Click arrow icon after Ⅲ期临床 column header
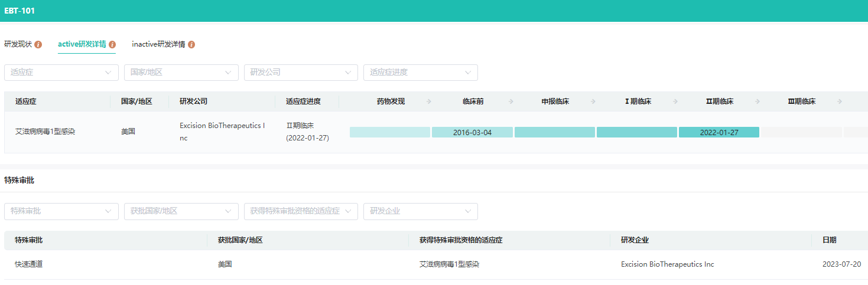 pos(839,101)
